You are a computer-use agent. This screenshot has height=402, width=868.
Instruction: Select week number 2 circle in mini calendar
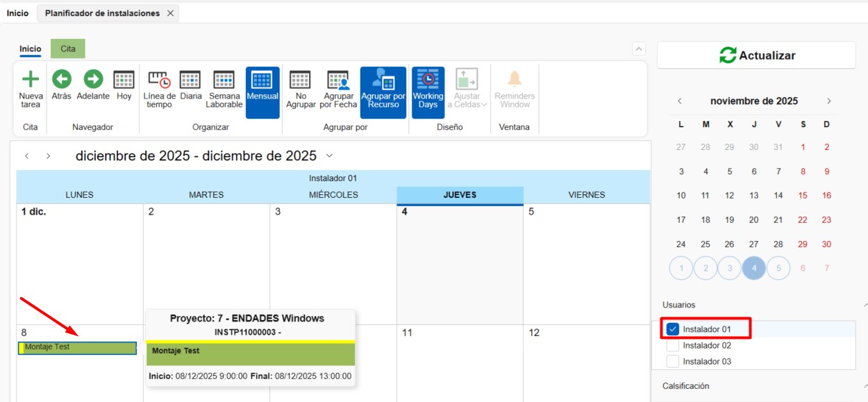click(705, 267)
